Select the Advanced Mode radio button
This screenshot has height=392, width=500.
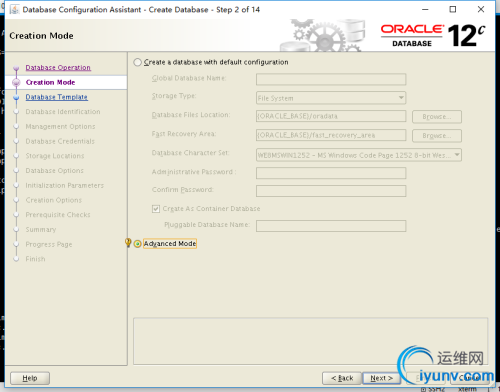[138, 244]
